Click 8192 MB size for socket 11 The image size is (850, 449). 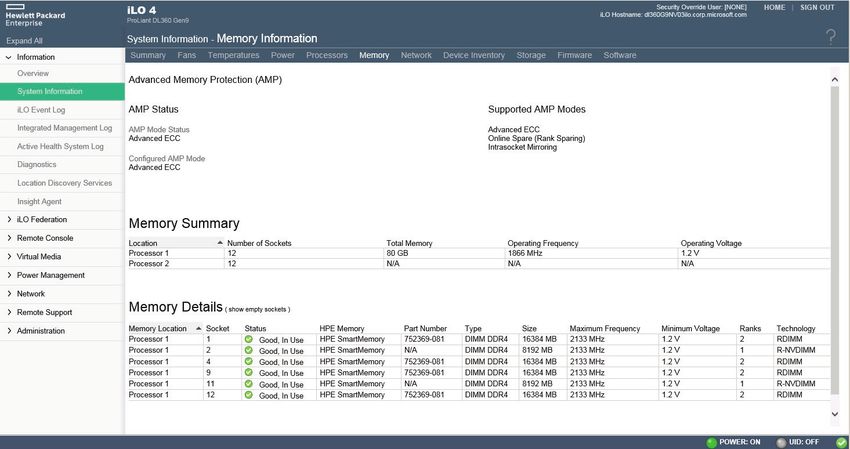coord(538,384)
